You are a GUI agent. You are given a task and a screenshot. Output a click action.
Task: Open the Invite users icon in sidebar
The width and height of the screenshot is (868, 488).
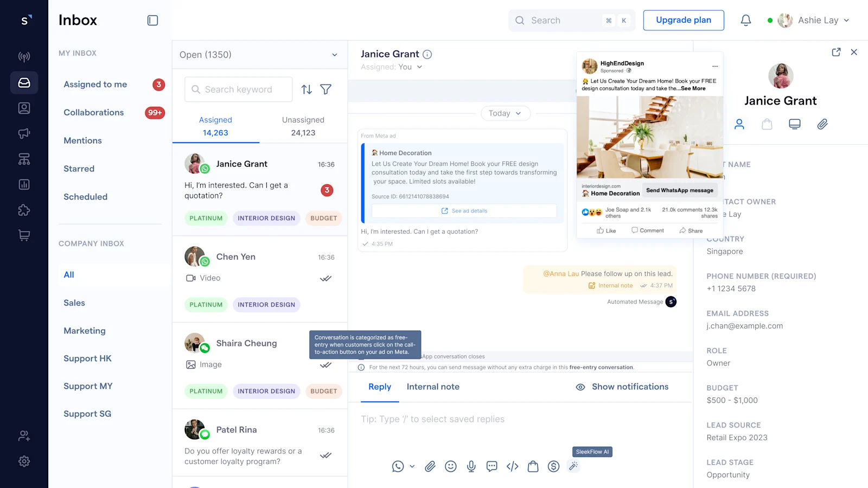(x=24, y=435)
